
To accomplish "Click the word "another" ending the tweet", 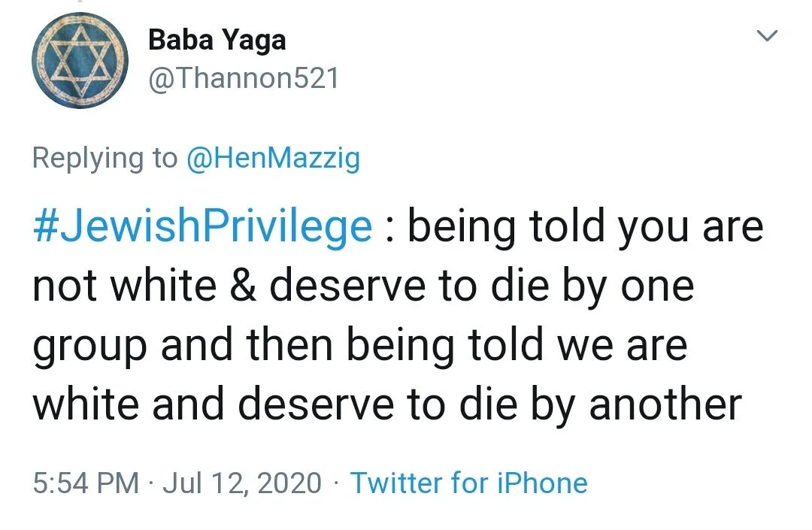I will (665, 404).
